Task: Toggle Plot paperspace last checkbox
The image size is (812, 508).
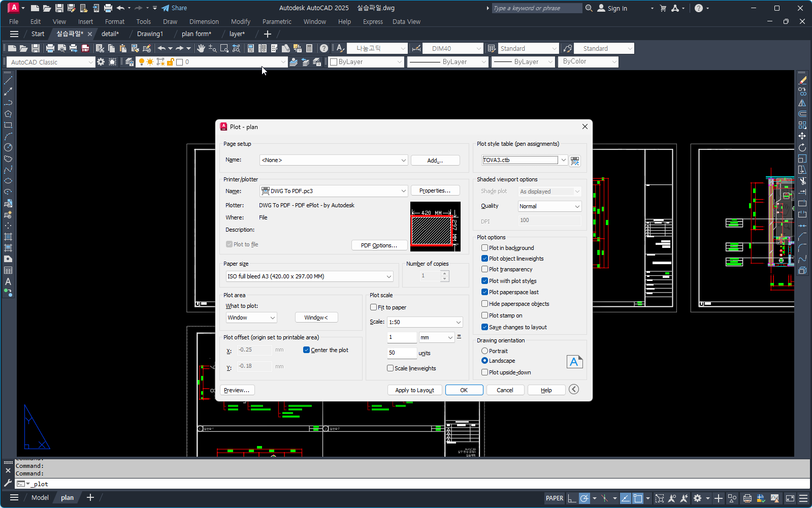Action: click(x=484, y=292)
